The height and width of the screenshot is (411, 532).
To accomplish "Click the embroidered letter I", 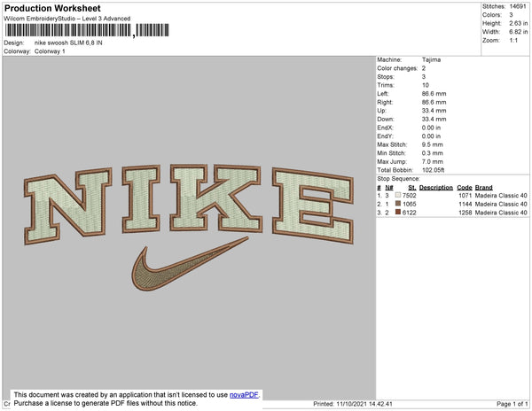I will click(x=141, y=199).
